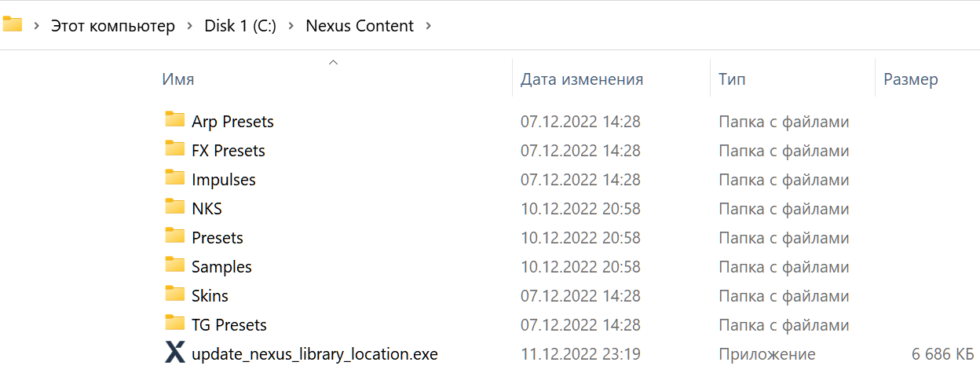The width and height of the screenshot is (980, 384).
Task: Select update_nexus_library_location.exe file name
Action: tap(314, 354)
